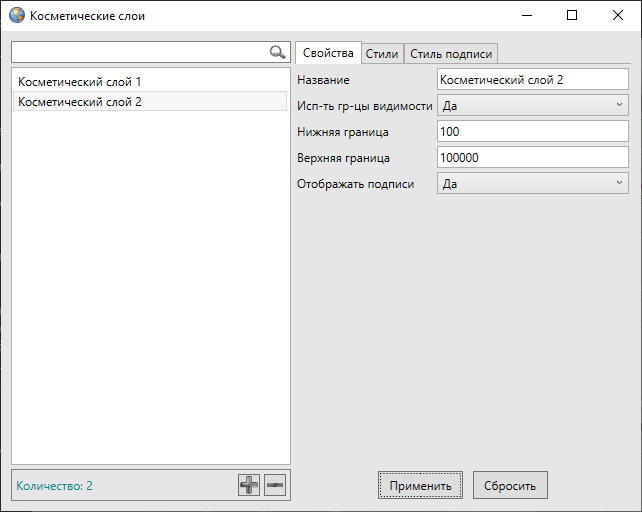The image size is (642, 512).
Task: Click the globe app icon in title bar
Action: pos(16,15)
